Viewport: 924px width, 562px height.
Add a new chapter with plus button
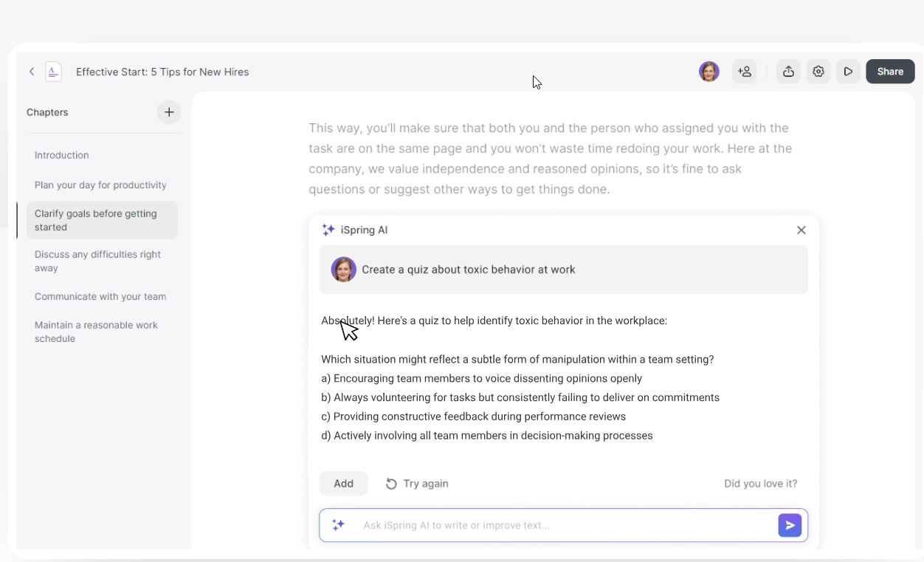coord(169,112)
